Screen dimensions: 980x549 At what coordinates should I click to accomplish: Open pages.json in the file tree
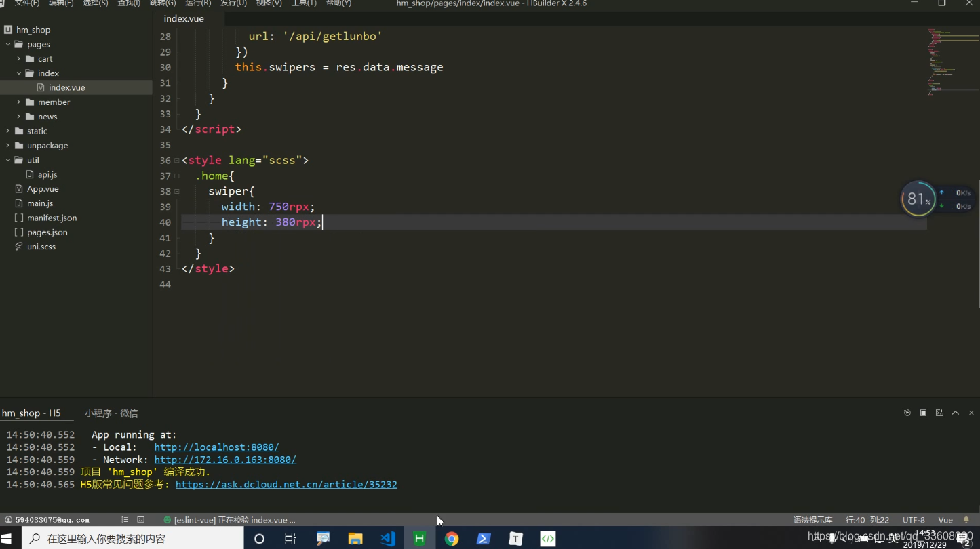[x=47, y=232]
